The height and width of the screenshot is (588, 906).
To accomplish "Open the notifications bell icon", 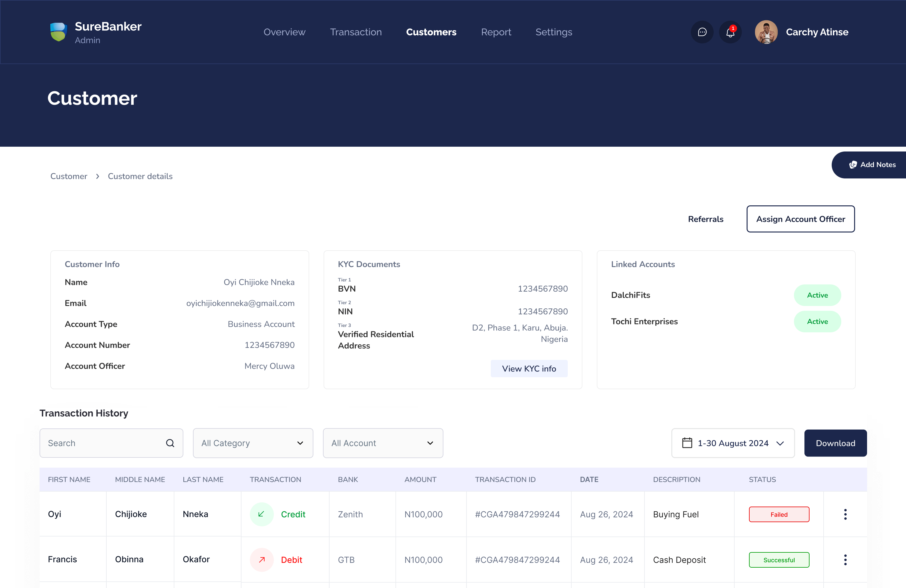I will coord(730,32).
